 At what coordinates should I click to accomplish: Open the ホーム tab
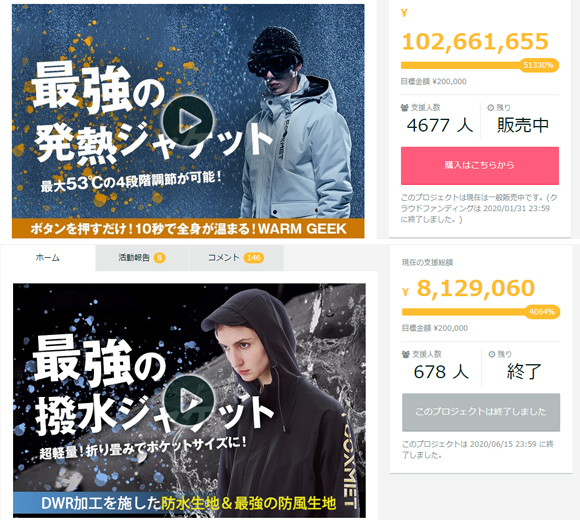click(x=48, y=258)
